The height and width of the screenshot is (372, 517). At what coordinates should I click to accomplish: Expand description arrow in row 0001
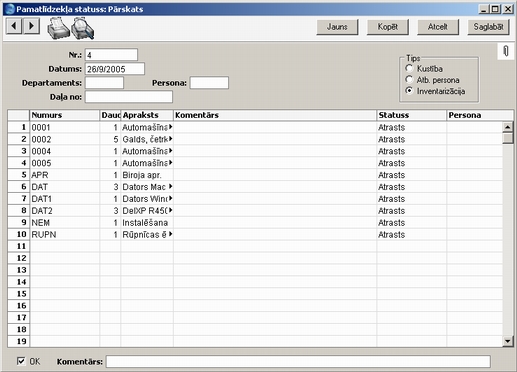170,127
